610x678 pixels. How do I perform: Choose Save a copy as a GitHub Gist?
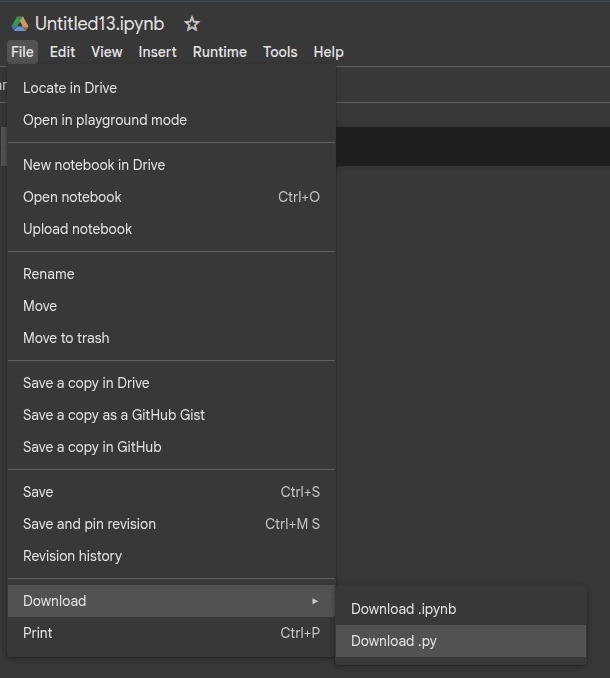pyautogui.click(x=114, y=415)
